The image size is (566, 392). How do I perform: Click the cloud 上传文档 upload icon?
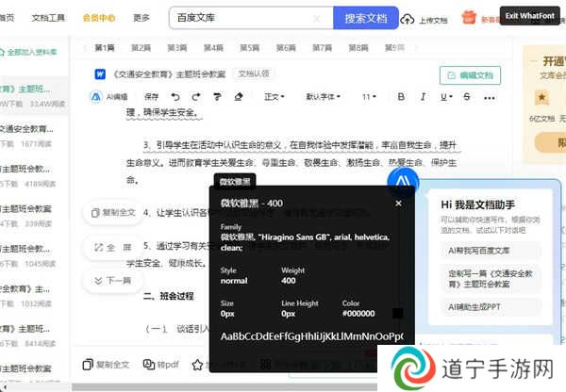click(408, 19)
